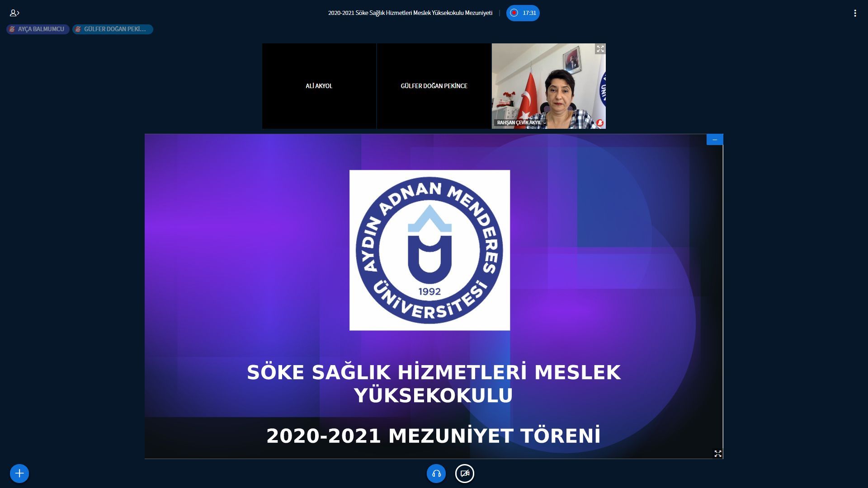The image size is (868, 488).
Task: Minimize presentation with blue minus button
Action: (x=714, y=140)
